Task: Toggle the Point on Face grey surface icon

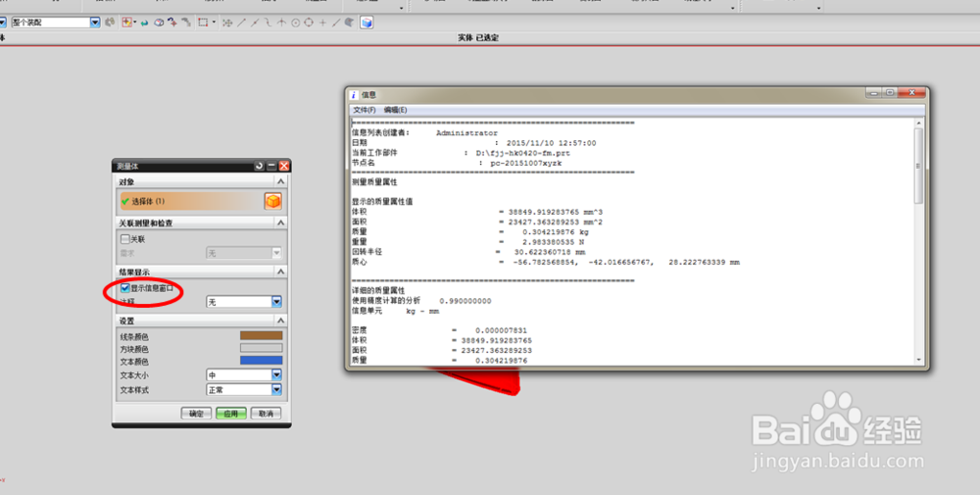Action: click(349, 23)
